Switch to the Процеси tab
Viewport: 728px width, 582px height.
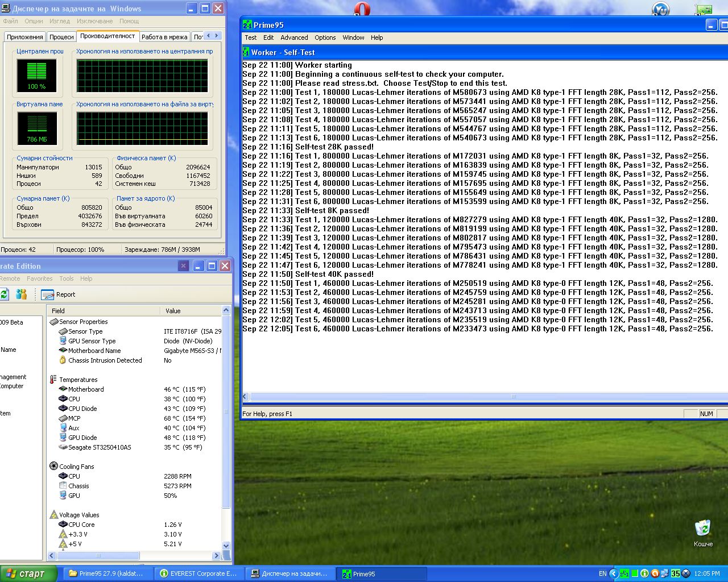pos(61,37)
